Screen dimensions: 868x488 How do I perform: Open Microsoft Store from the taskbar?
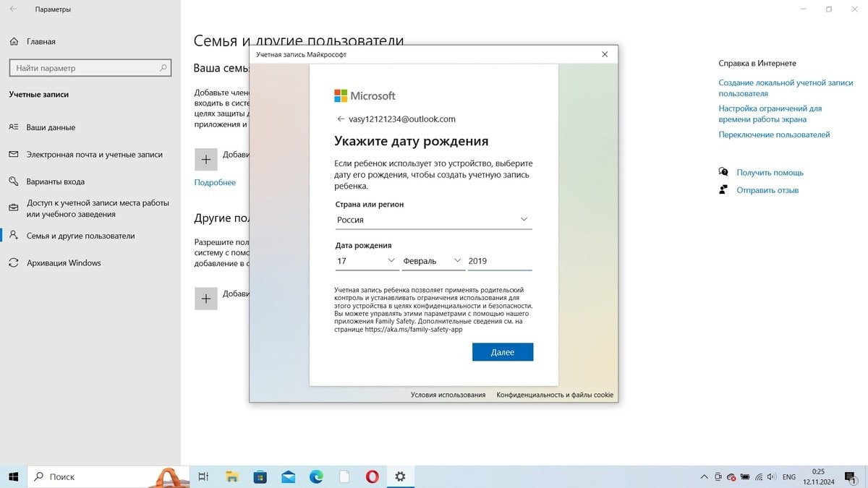pos(260,476)
